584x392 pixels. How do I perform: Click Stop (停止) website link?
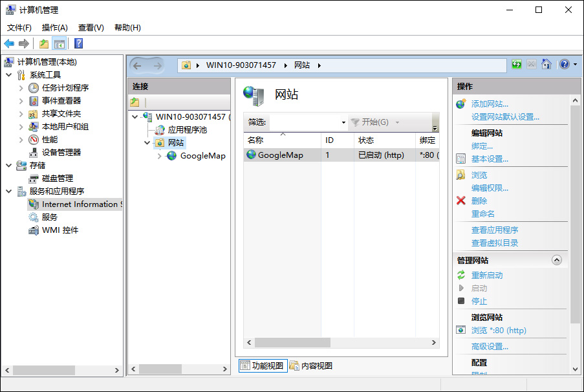(x=479, y=301)
